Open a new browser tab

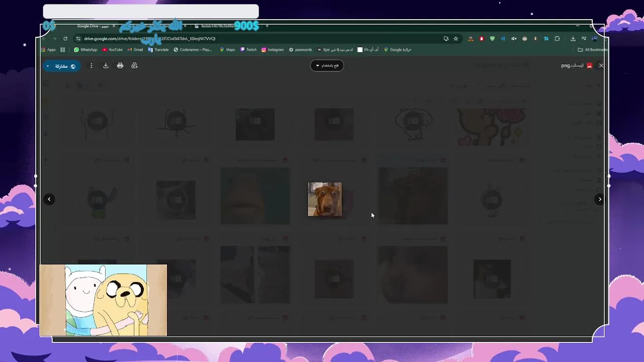point(267,26)
